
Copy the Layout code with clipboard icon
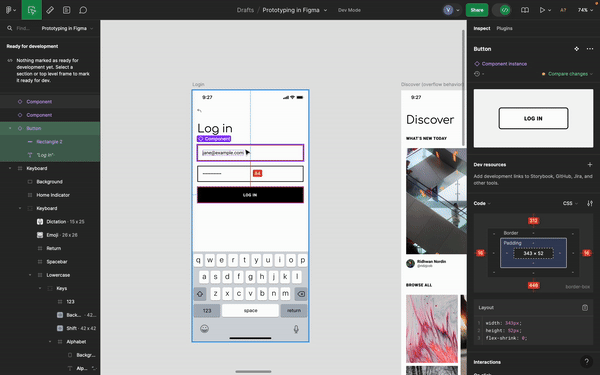click(585, 308)
